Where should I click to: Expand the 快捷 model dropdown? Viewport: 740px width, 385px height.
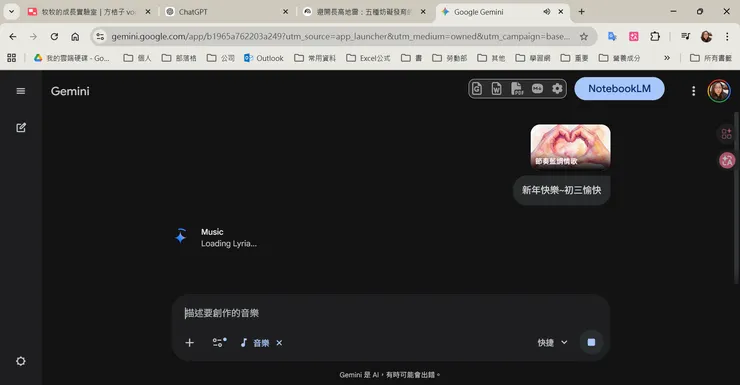(x=552, y=343)
